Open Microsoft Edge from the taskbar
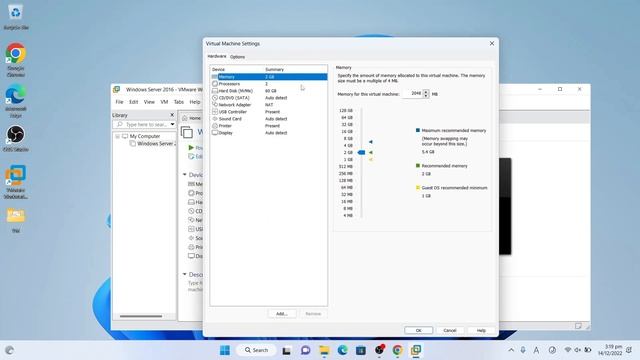This screenshot has height=360, width=640. point(342,350)
